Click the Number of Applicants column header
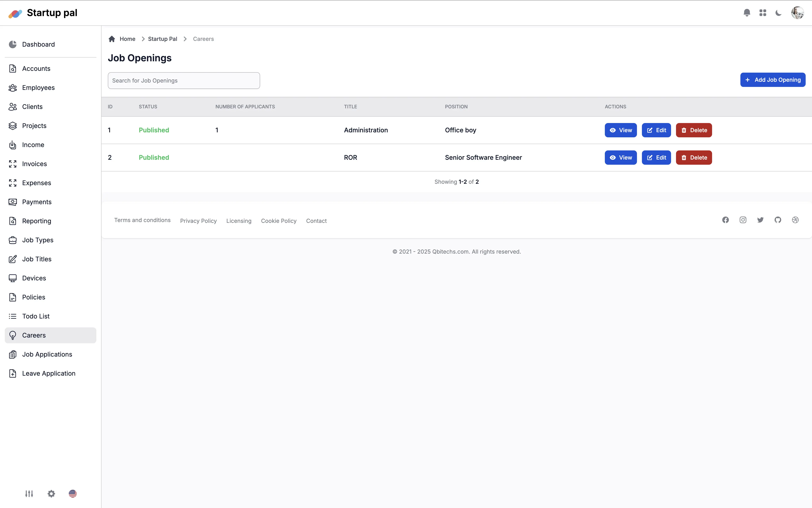This screenshot has height=508, width=812. [x=245, y=107]
